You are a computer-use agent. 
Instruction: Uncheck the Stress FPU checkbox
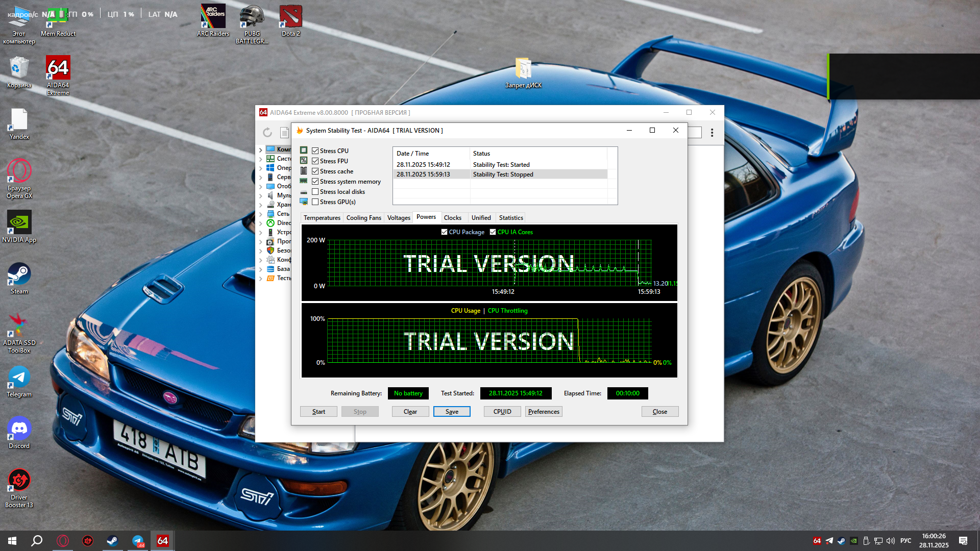(315, 161)
